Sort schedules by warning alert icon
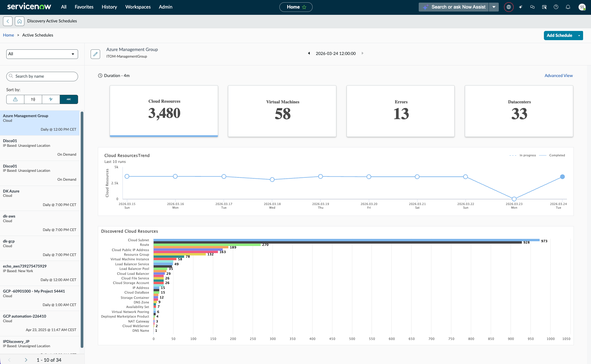This screenshot has width=591, height=364. 15,99
